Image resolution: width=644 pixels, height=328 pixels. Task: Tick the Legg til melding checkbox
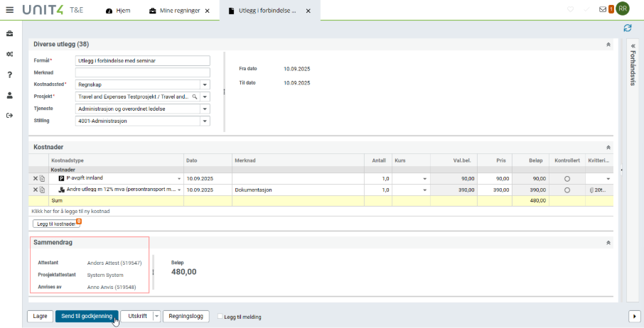(220, 317)
